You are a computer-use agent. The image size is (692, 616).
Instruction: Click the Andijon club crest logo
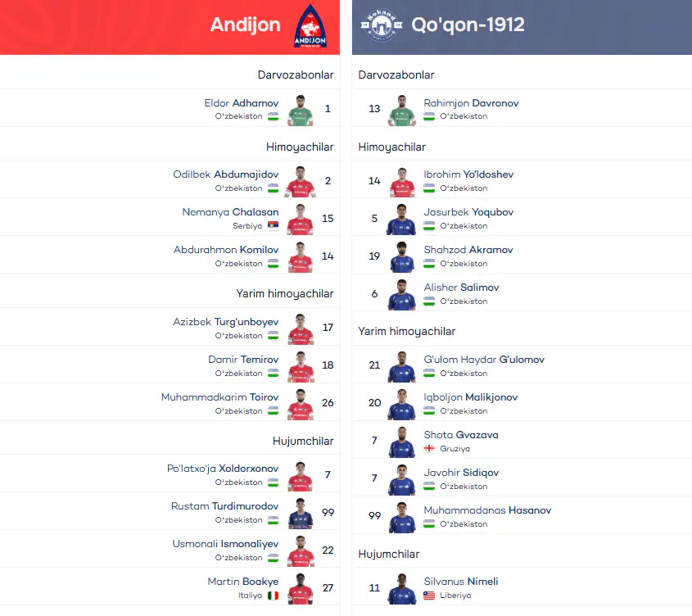[310, 25]
